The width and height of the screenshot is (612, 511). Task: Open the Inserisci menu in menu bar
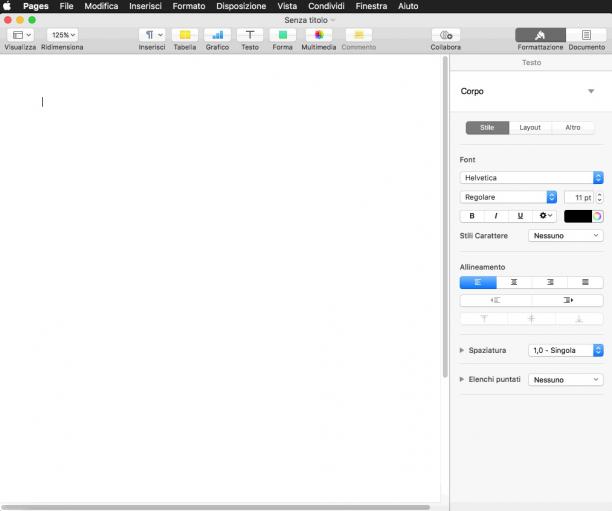(x=145, y=6)
